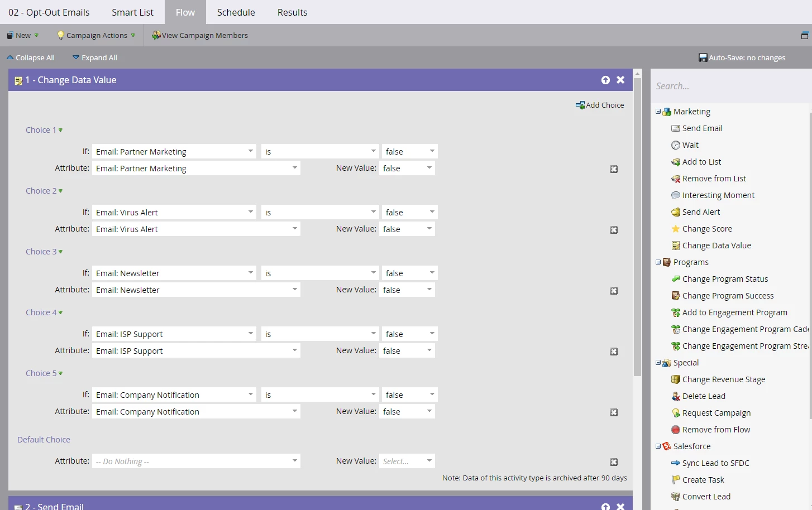Click the Auto-Save: no changes indicator
The image size is (812, 510).
click(x=742, y=57)
